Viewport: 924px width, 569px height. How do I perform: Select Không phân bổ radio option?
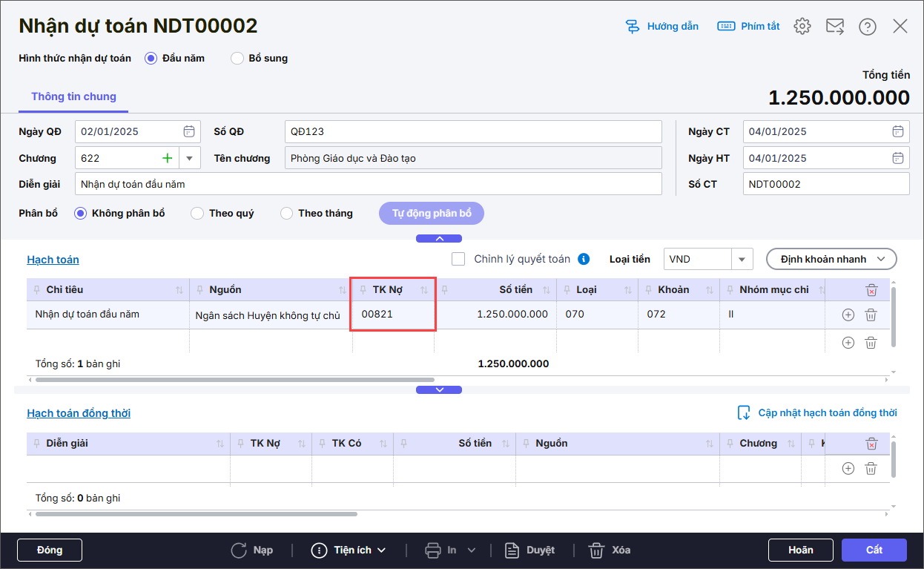(x=81, y=214)
